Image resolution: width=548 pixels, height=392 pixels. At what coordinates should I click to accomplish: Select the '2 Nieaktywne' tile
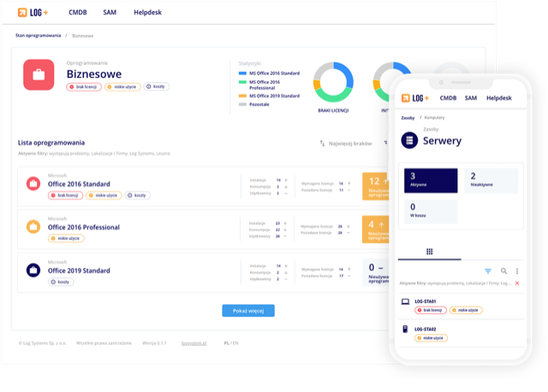click(491, 181)
